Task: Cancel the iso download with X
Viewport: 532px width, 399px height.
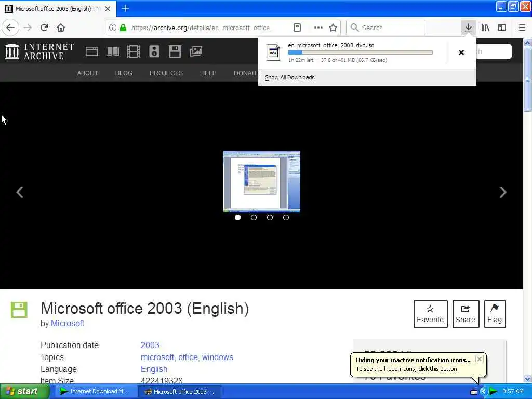Action: coord(461,52)
